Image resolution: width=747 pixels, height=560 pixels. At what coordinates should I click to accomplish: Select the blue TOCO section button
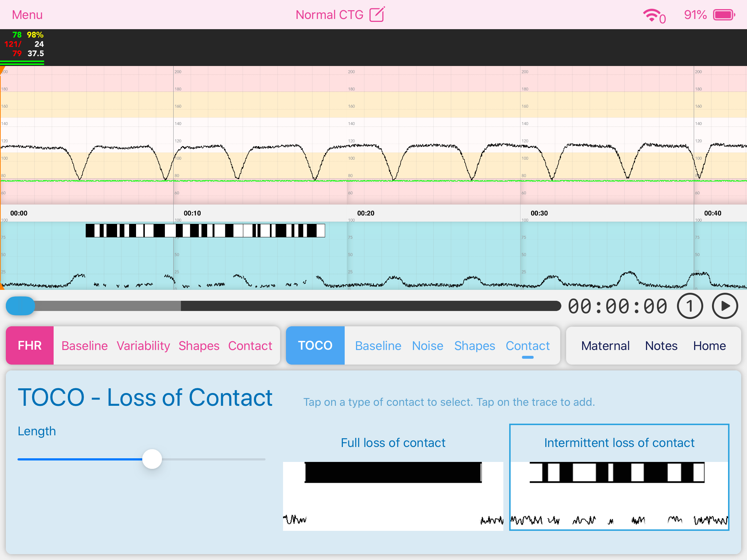[x=315, y=345]
